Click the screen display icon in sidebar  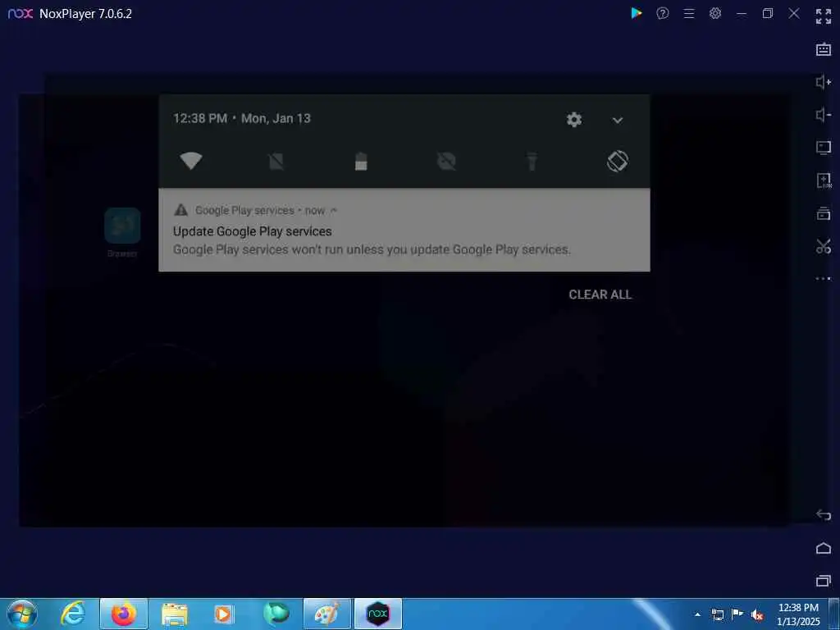tap(824, 148)
